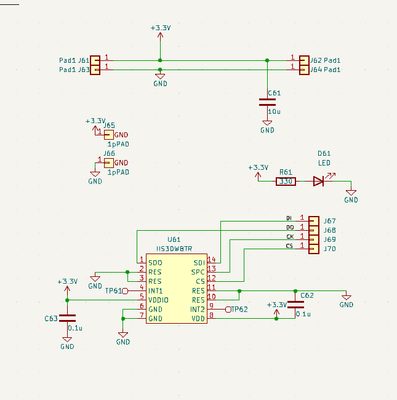397x400 pixels.
Task: Click the IIS3DWBTR value label
Action: (174, 249)
